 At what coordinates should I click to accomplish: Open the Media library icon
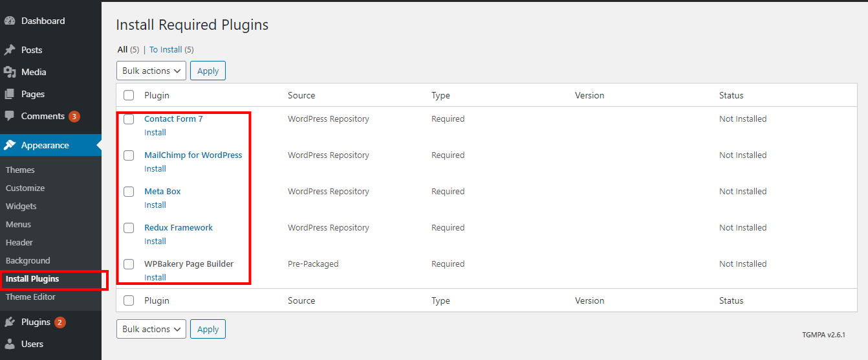click(10, 72)
